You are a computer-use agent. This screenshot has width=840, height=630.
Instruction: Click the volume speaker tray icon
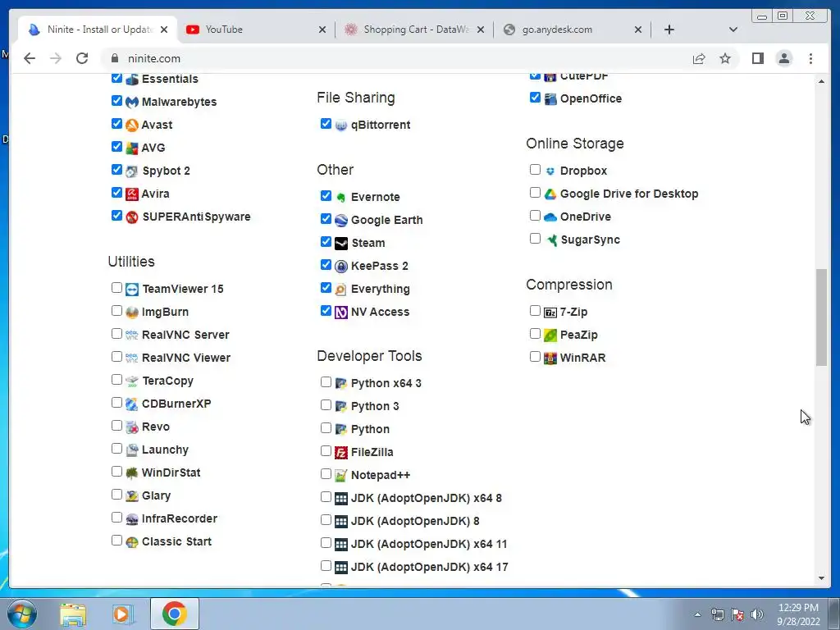coord(757,614)
